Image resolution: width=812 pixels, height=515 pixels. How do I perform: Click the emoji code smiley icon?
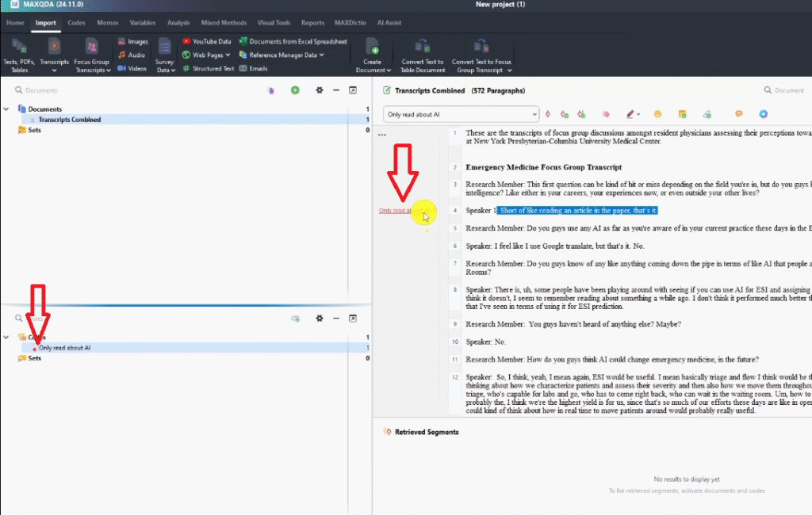click(x=657, y=114)
